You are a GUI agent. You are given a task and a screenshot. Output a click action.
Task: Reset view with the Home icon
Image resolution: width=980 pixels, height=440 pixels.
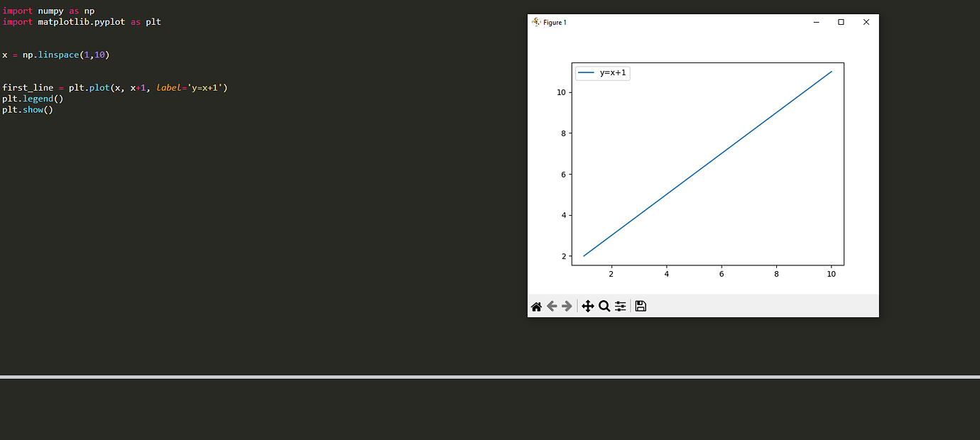tap(536, 306)
